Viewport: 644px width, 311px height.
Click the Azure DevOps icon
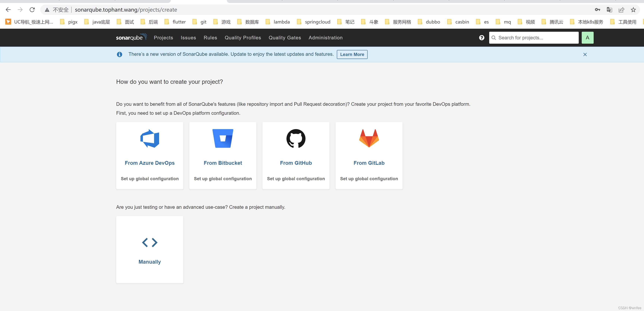pos(150,138)
